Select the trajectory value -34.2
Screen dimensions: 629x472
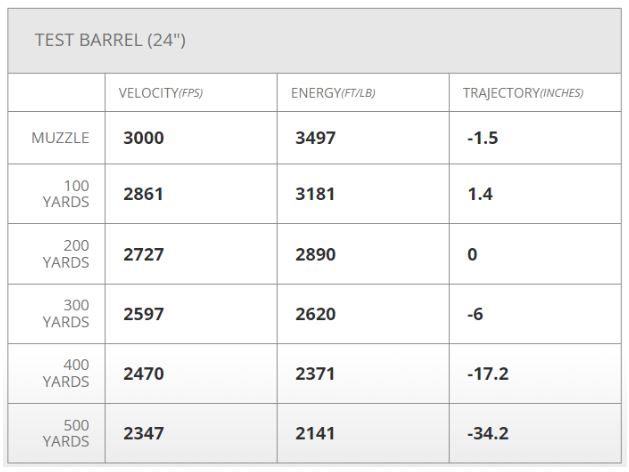[487, 434]
